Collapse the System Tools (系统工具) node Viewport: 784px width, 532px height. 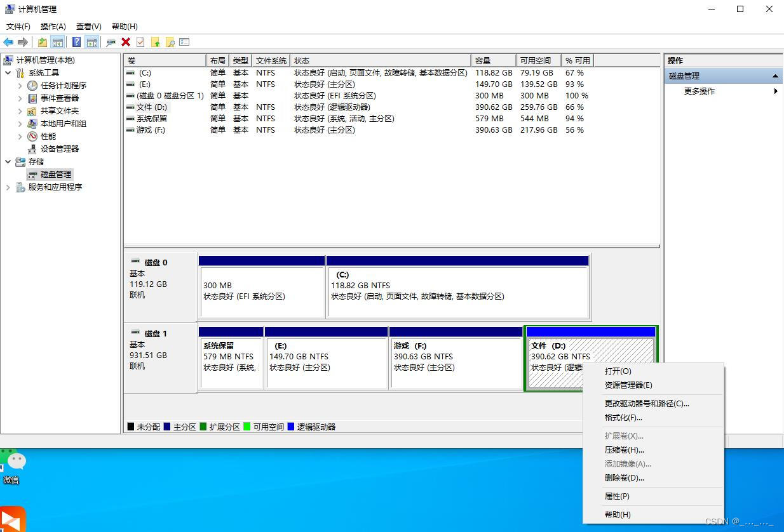coord(8,73)
